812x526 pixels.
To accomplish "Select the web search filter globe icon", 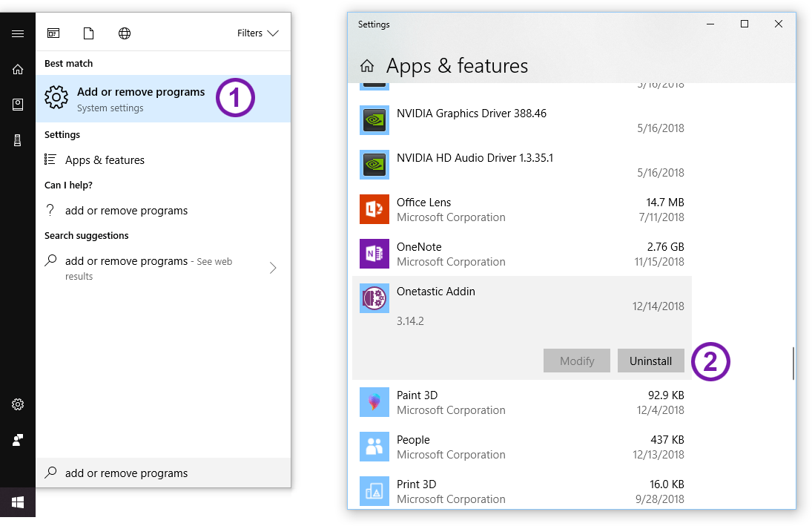I will (x=124, y=33).
